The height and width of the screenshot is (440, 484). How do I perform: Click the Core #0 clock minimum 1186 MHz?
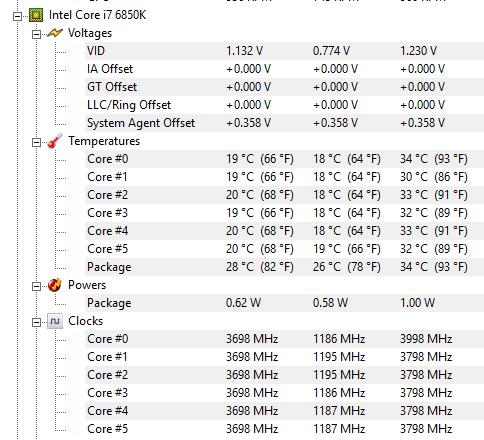coord(339,339)
